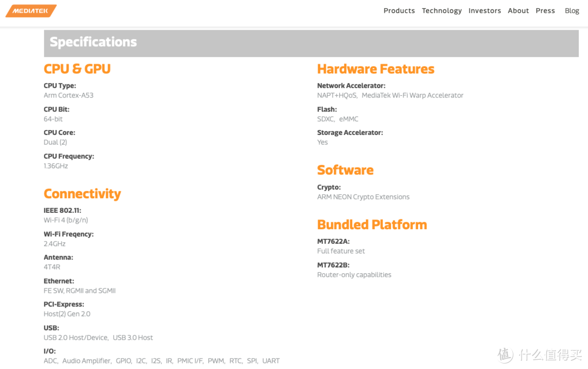
Task: Click the Specifications header bar
Action: pos(311,43)
